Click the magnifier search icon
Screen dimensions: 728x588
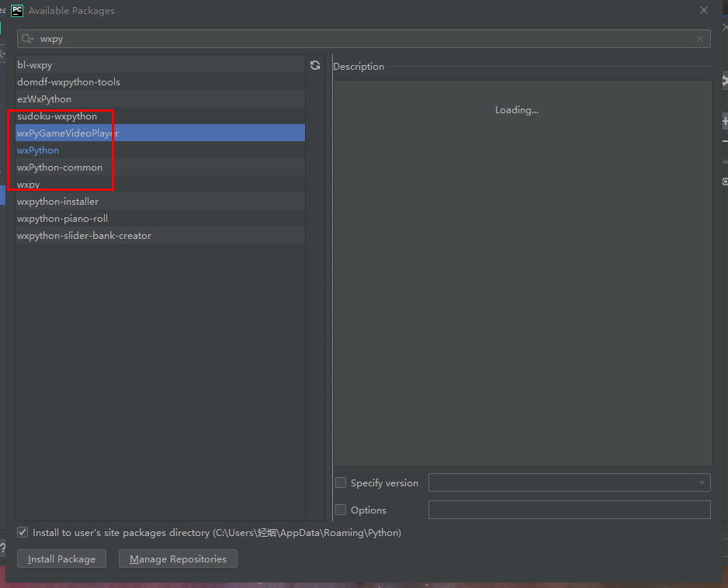27,39
